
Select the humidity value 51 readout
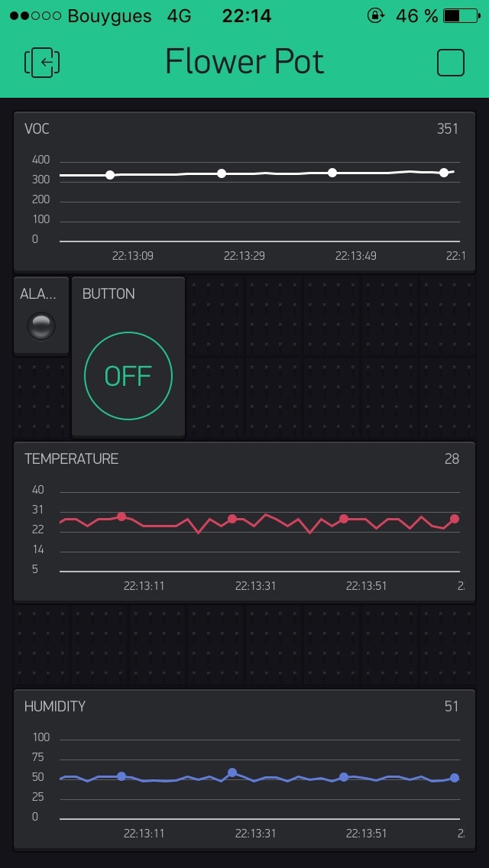coord(452,706)
